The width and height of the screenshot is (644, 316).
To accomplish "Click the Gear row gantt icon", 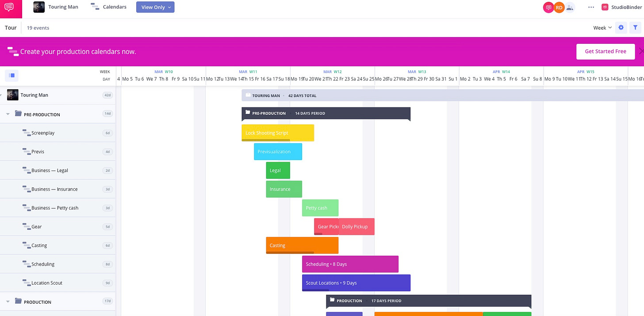I will coord(26,226).
